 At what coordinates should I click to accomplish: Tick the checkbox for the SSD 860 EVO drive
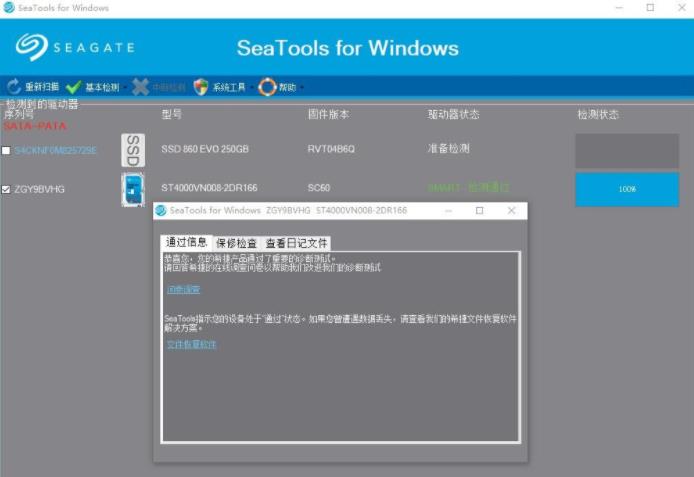[6, 150]
